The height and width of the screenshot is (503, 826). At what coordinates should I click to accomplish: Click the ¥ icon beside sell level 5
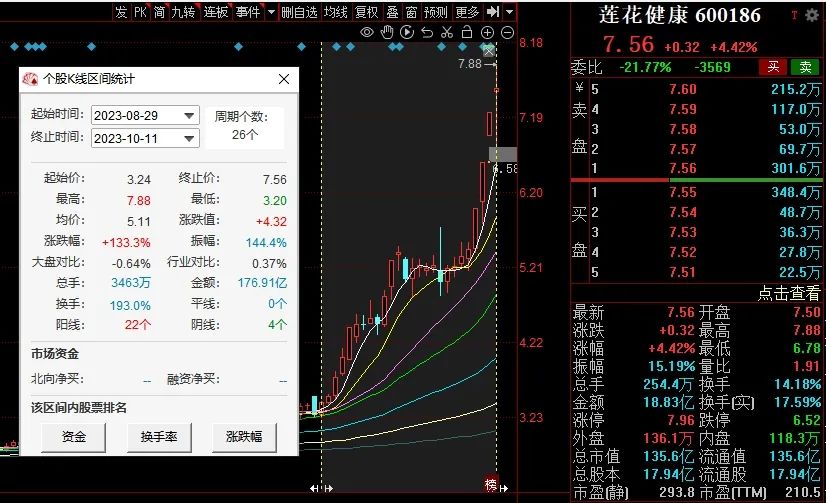579,88
